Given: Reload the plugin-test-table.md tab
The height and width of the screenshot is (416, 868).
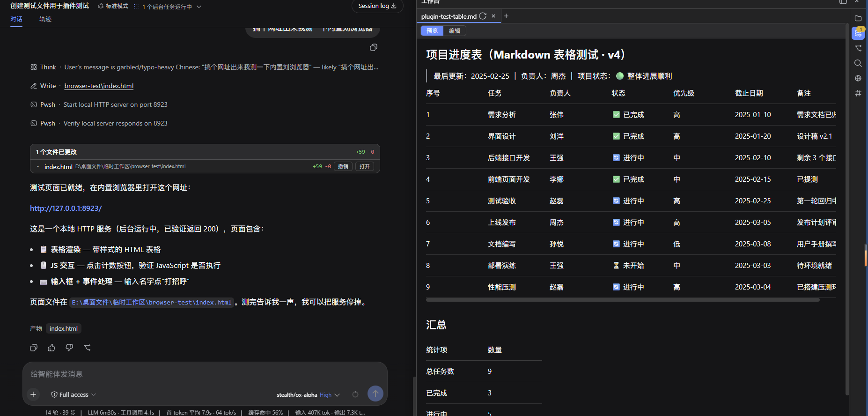Looking at the screenshot, I should (x=483, y=16).
